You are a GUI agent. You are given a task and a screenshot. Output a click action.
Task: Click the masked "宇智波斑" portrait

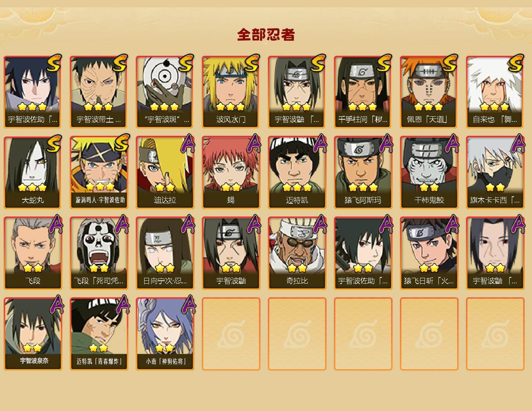click(x=165, y=84)
